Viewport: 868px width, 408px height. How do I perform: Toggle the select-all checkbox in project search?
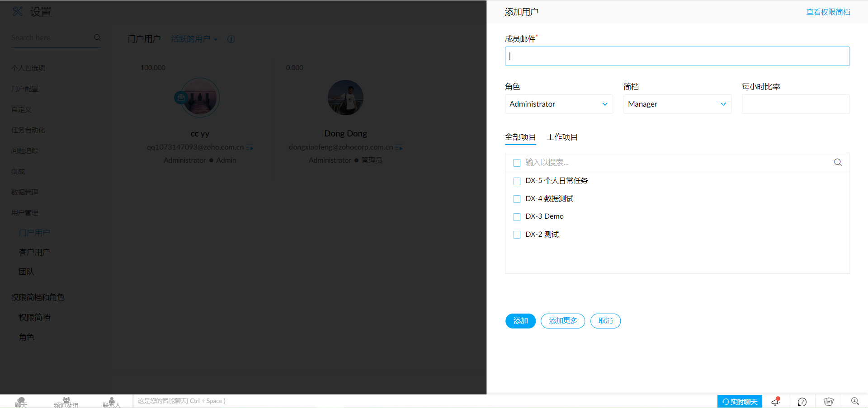pyautogui.click(x=517, y=163)
